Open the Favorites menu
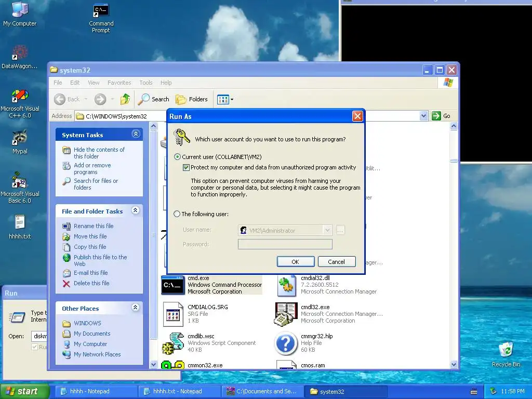The image size is (532, 399). pyautogui.click(x=119, y=83)
